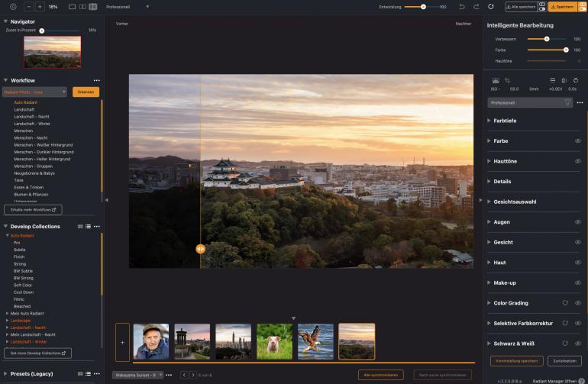Hide the Details adjustments with eye icon
Viewport: 588px width, 384px height.
pyautogui.click(x=577, y=182)
